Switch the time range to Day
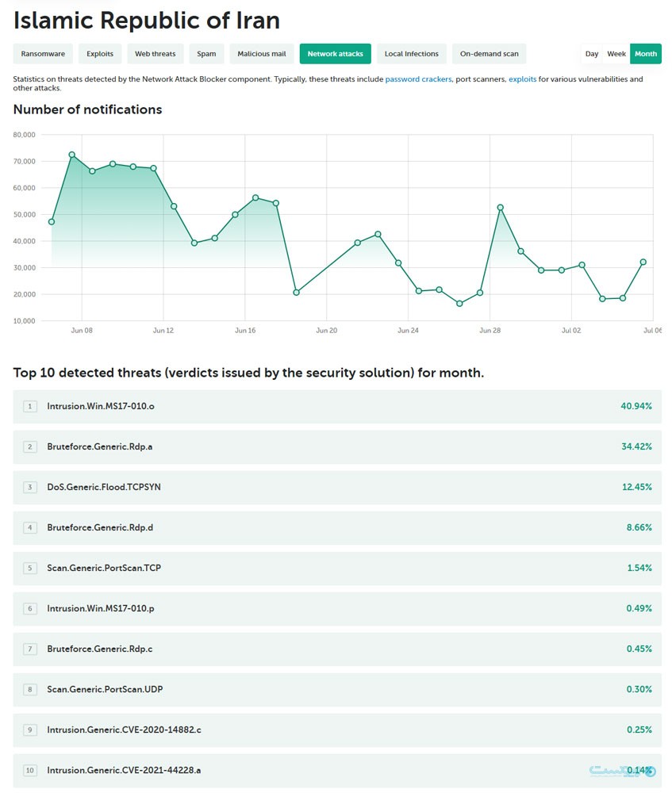 tap(592, 54)
